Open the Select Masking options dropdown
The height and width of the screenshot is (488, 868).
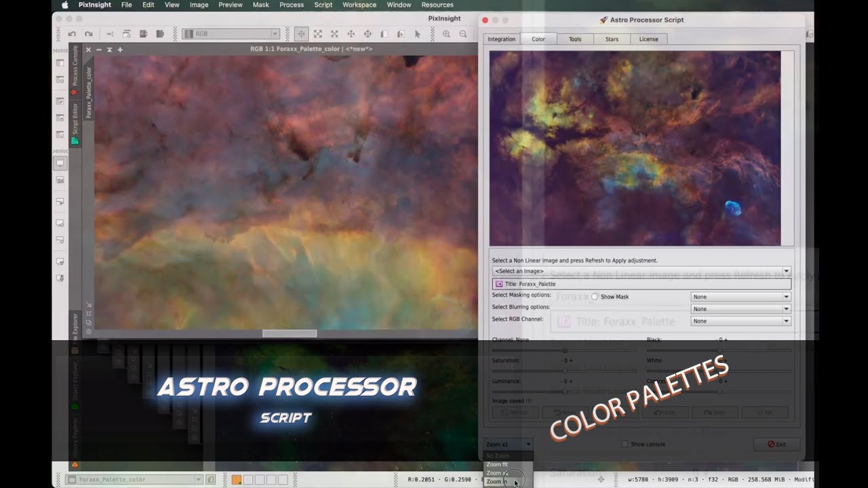741,296
